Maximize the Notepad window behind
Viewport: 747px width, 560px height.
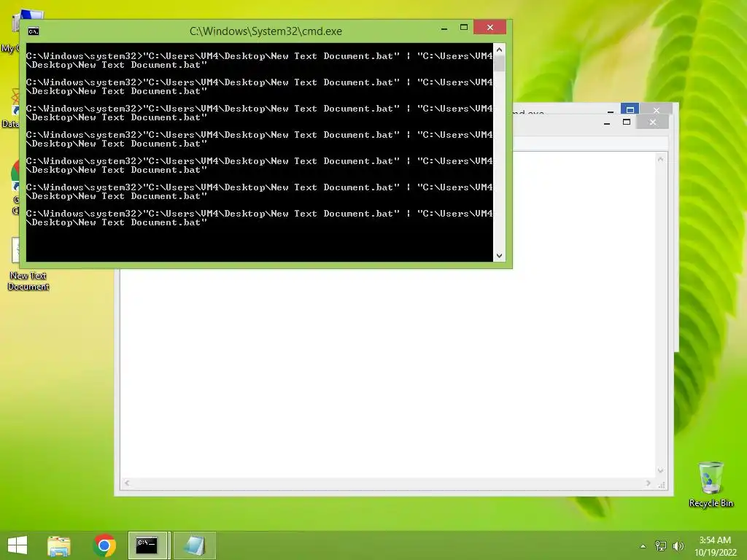(x=627, y=122)
